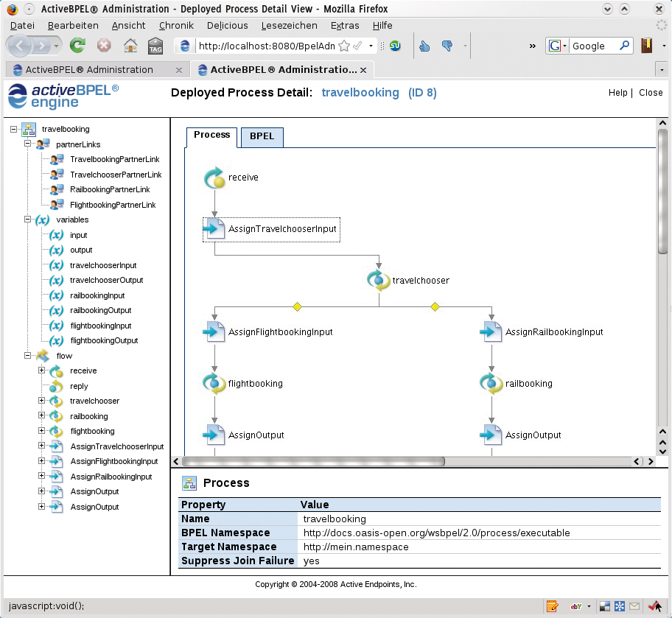Expand the travelchooser node in tree
The image size is (672, 618).
pyautogui.click(x=41, y=400)
